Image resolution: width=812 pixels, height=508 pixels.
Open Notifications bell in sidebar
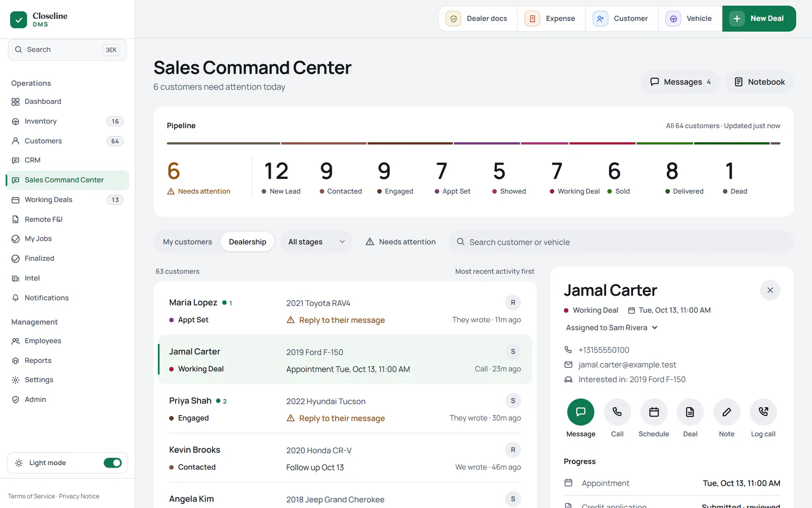pos(67,298)
